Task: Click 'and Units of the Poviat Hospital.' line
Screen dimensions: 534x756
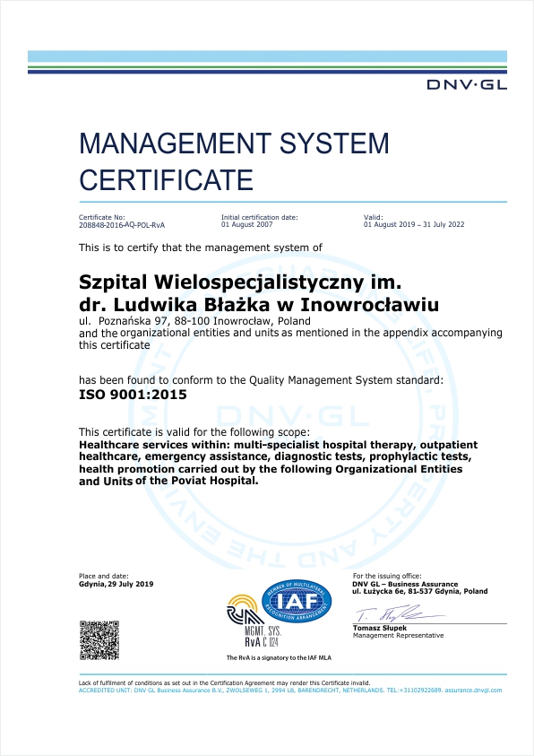Action: tap(168, 482)
